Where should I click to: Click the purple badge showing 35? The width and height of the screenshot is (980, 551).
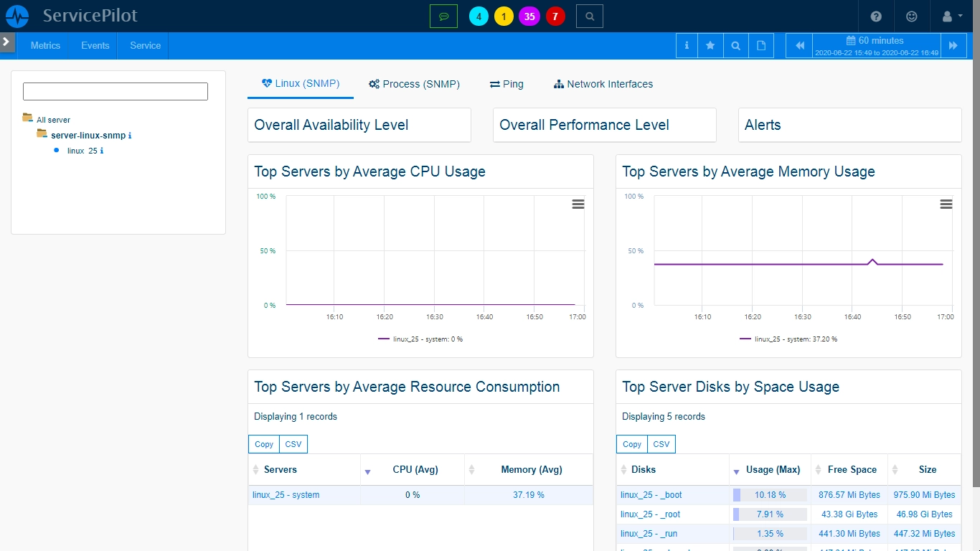pos(529,16)
